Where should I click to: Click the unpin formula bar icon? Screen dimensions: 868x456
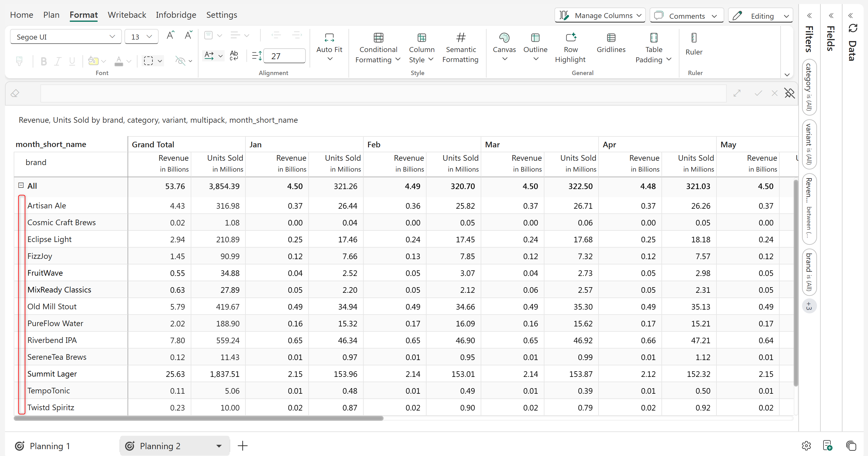point(789,93)
